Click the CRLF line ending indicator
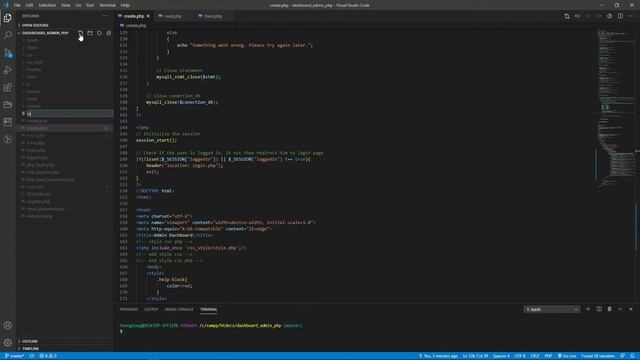The image size is (640, 360). tap(535, 356)
